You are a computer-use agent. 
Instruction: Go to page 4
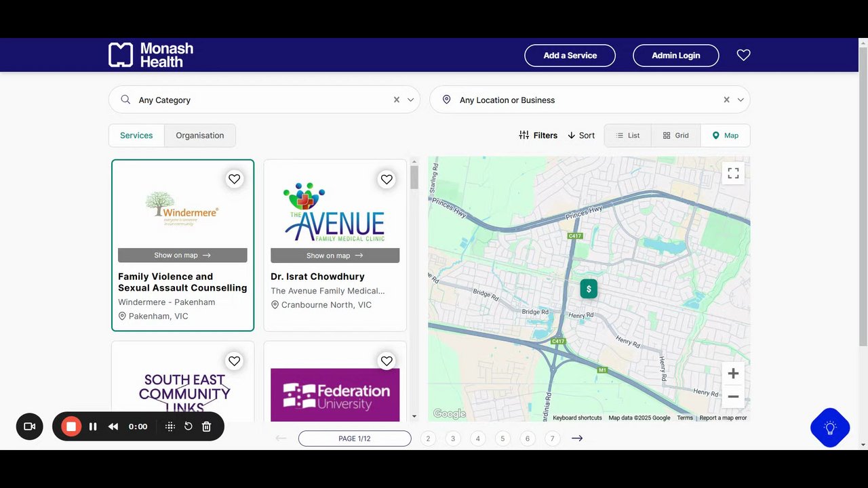tap(477, 439)
